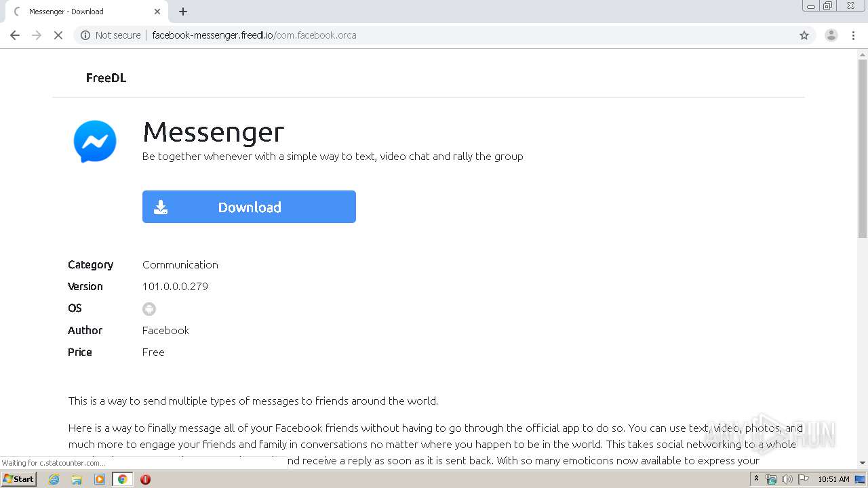
Task: Bookmark this page with the star icon
Action: click(804, 35)
